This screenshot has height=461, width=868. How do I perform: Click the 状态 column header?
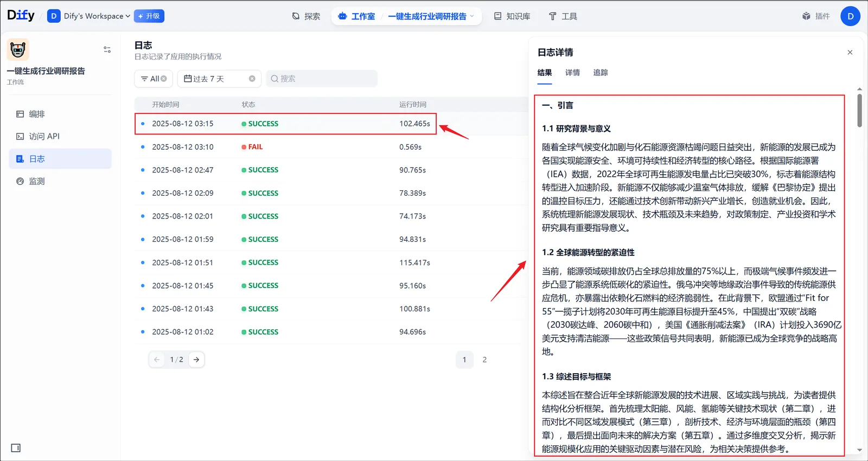pyautogui.click(x=248, y=105)
